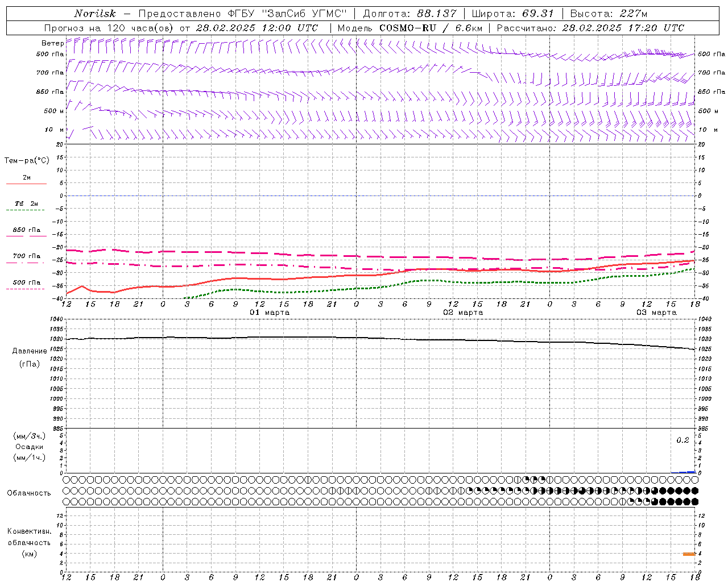The image size is (728, 582).
Task: Click the '01 марта' date label
Action: (x=270, y=313)
